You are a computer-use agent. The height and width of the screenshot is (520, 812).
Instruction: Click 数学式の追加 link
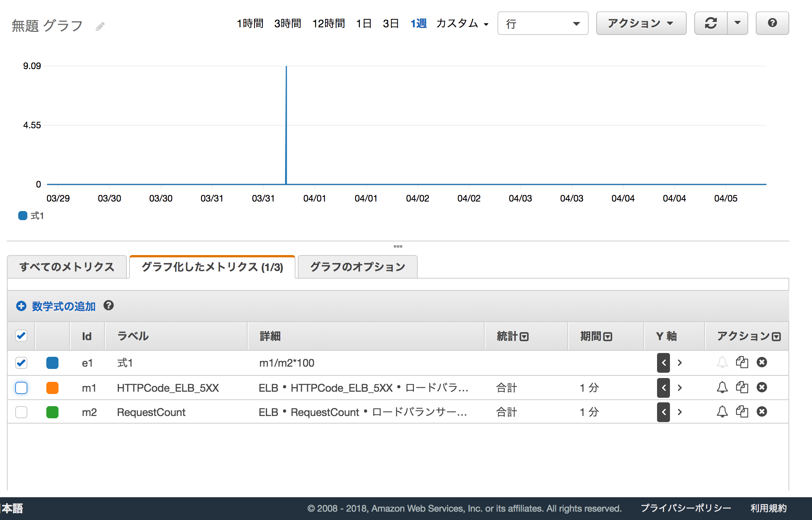tap(63, 306)
